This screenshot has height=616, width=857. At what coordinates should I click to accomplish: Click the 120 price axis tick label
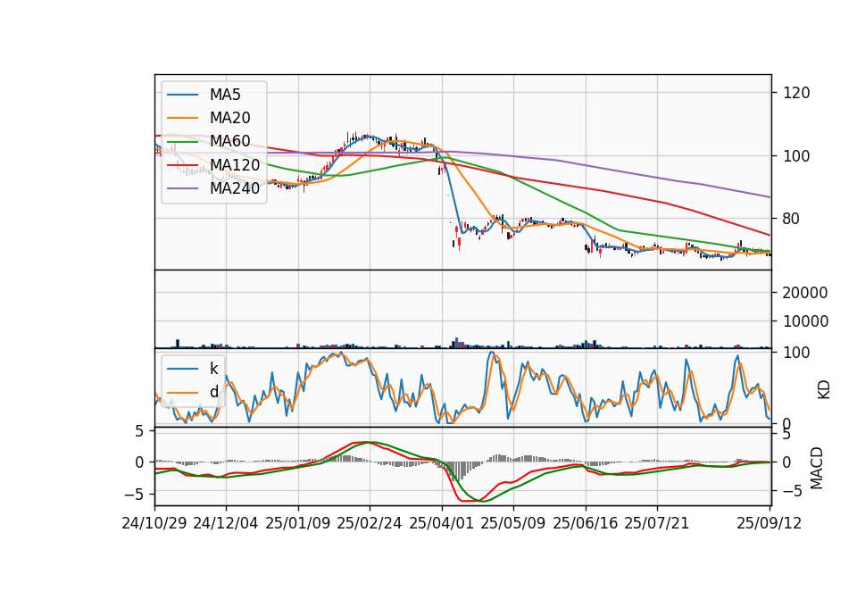pos(796,93)
